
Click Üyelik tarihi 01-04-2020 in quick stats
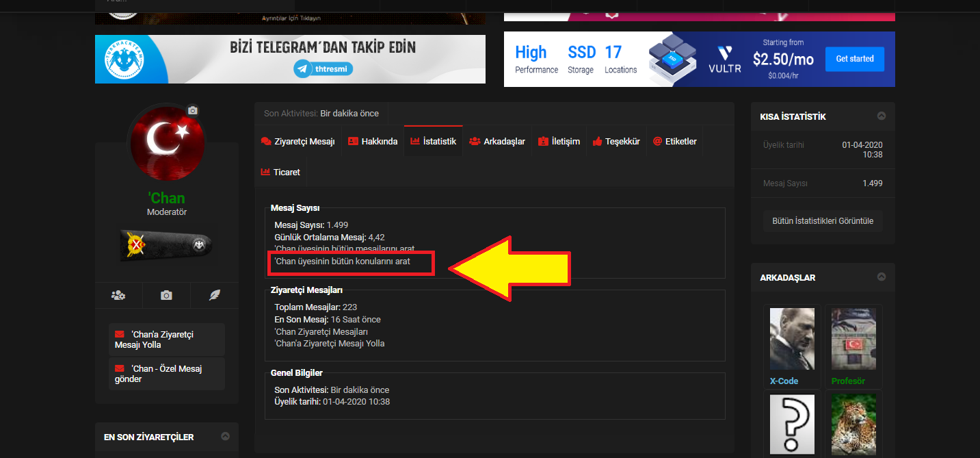(x=823, y=150)
